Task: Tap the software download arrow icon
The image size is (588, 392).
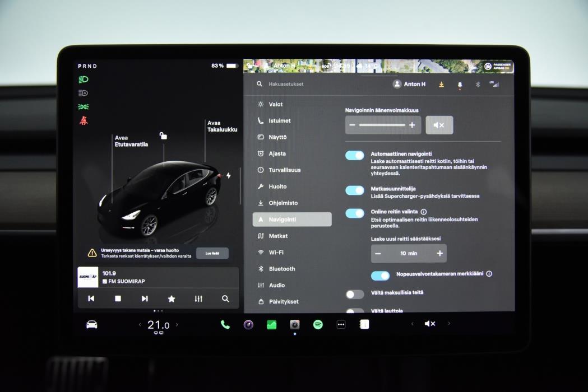Action: point(442,84)
